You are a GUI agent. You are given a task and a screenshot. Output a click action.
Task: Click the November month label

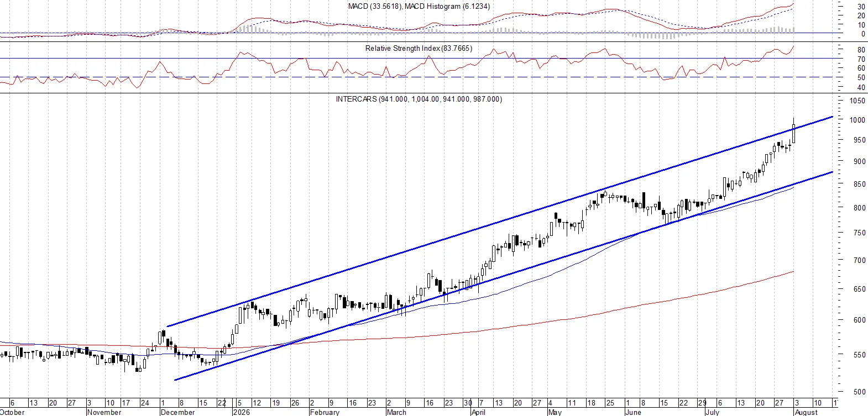click(x=104, y=412)
